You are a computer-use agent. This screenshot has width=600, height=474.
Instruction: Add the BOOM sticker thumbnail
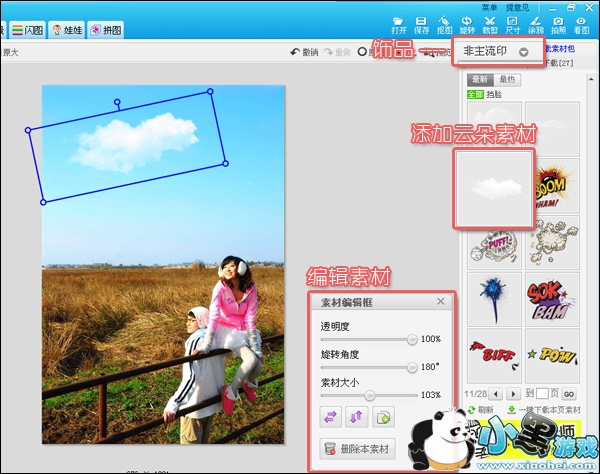pos(553,186)
